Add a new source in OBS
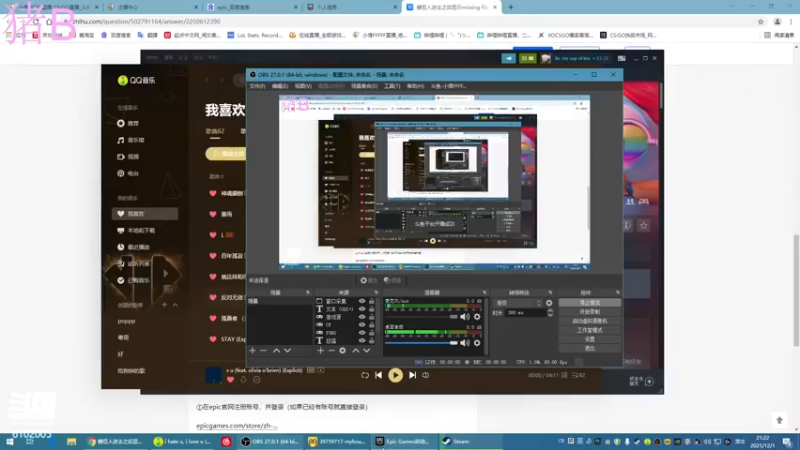800x450 pixels. pyautogui.click(x=320, y=351)
